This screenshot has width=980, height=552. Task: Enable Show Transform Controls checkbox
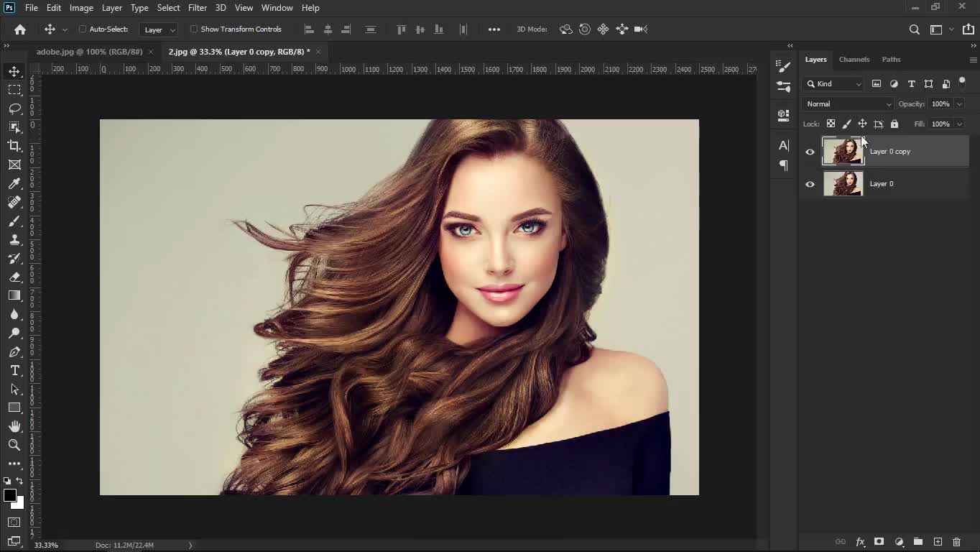[194, 29]
